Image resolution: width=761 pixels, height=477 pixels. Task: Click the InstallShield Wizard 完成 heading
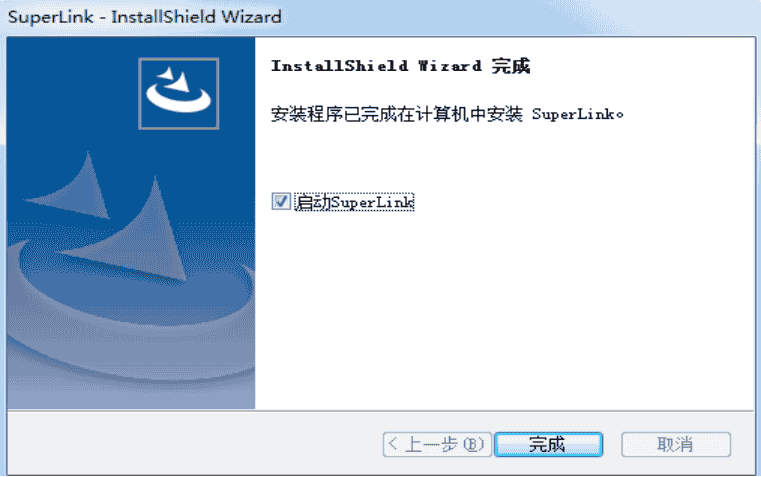[400, 66]
